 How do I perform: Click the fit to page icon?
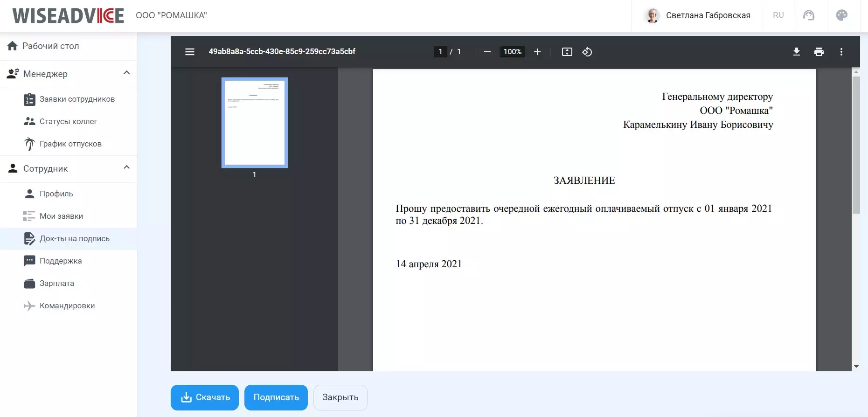[567, 52]
